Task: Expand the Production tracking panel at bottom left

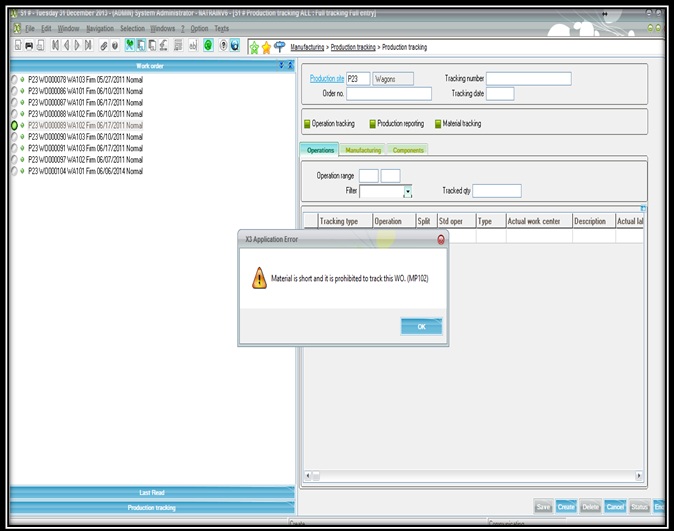Action: [x=152, y=508]
